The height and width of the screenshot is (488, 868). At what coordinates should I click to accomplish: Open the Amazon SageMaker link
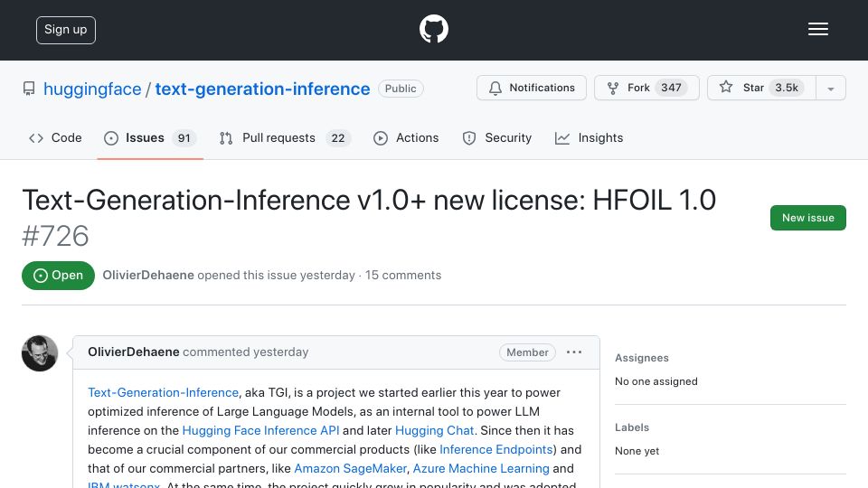point(351,468)
